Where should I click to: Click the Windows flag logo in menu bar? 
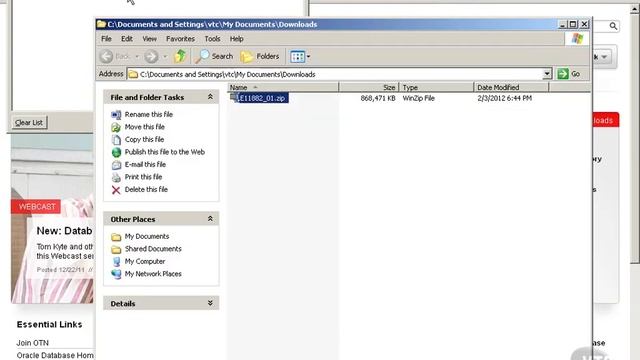click(577, 39)
